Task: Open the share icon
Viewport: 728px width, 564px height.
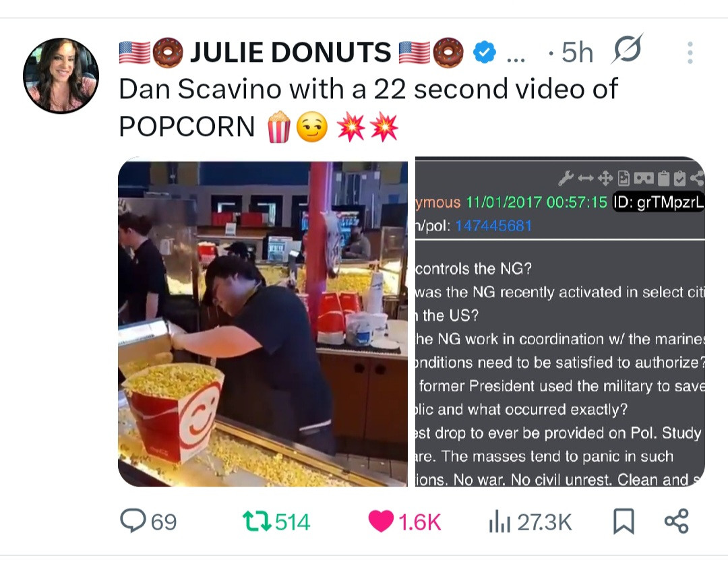Action: pyautogui.click(x=677, y=521)
